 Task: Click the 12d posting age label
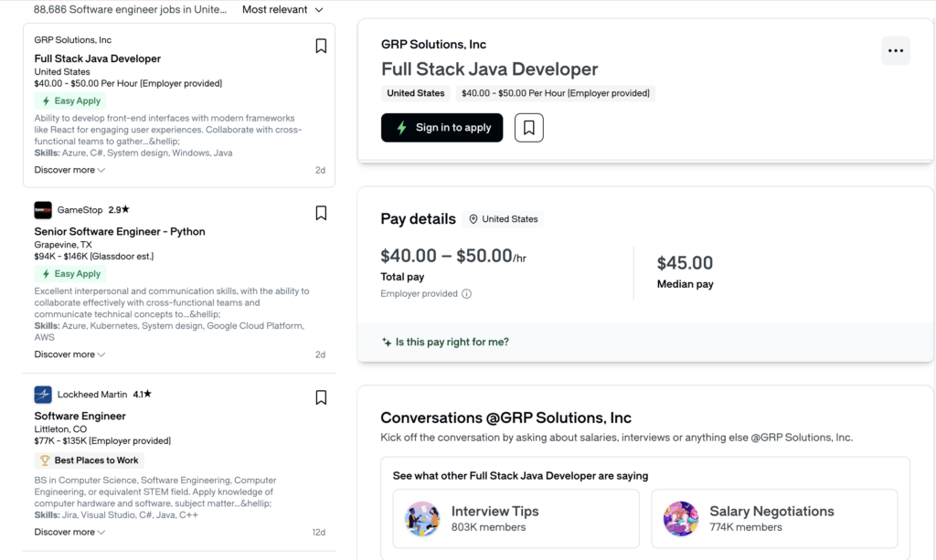319,532
